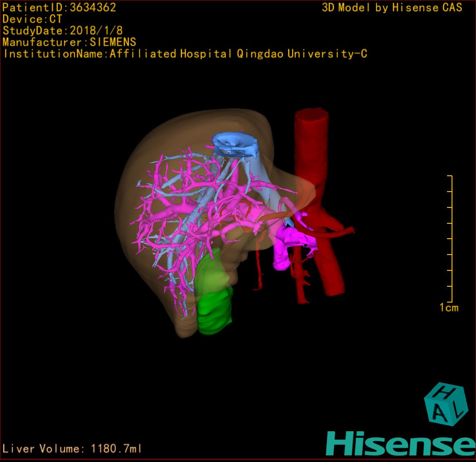Click the 1cm scale label
Screen dimensions: 476x462
pyautogui.click(x=449, y=308)
